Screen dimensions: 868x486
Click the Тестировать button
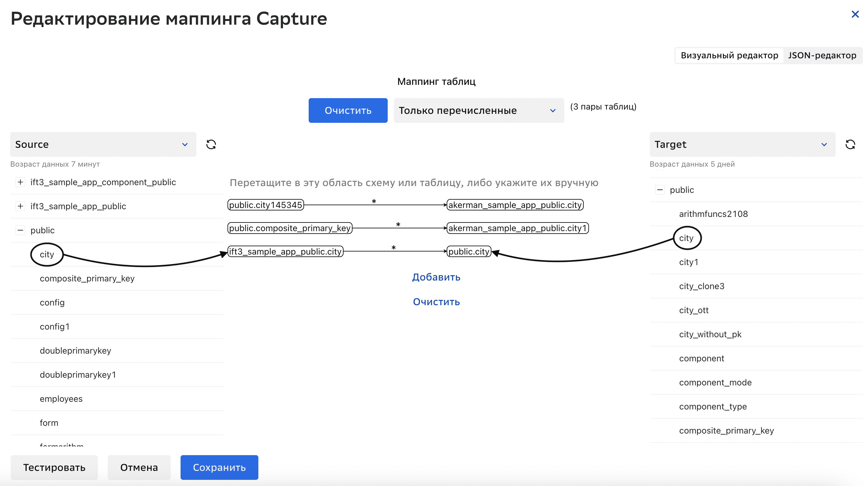54,467
